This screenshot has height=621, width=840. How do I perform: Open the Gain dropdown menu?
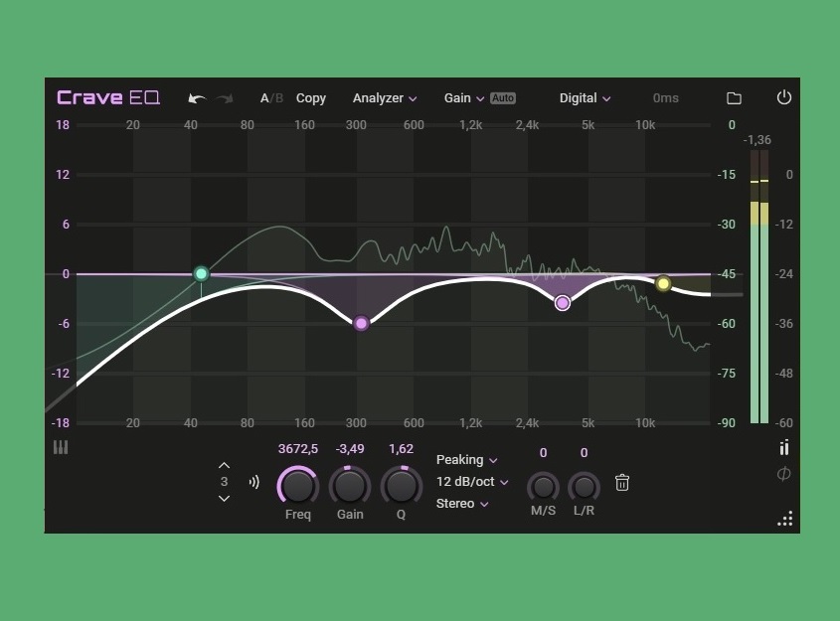click(x=464, y=98)
